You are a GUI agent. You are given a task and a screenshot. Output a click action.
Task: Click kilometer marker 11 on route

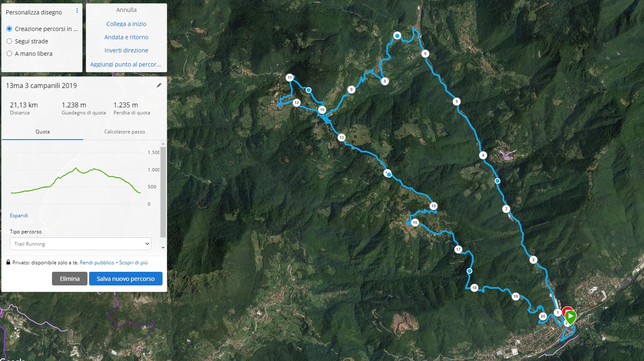pyautogui.click(x=290, y=78)
